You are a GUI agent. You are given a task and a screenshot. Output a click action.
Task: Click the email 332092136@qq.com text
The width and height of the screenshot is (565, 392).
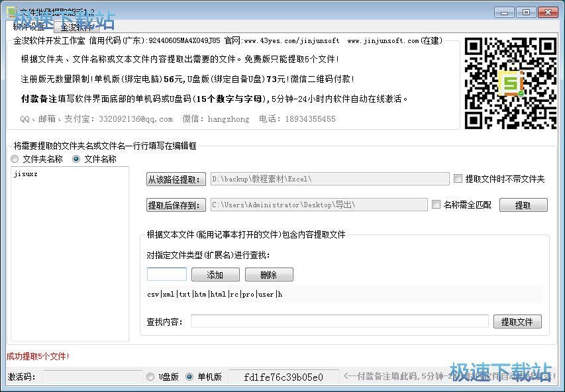136,119
